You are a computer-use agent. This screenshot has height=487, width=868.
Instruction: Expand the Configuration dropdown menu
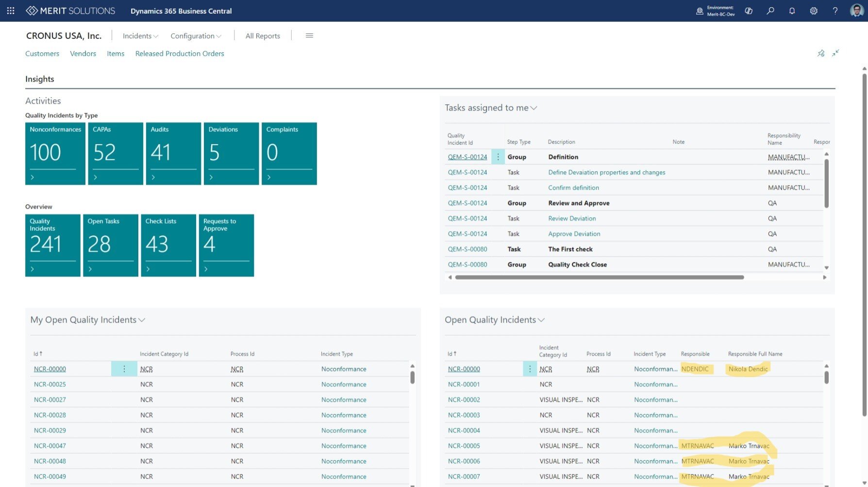coord(196,36)
